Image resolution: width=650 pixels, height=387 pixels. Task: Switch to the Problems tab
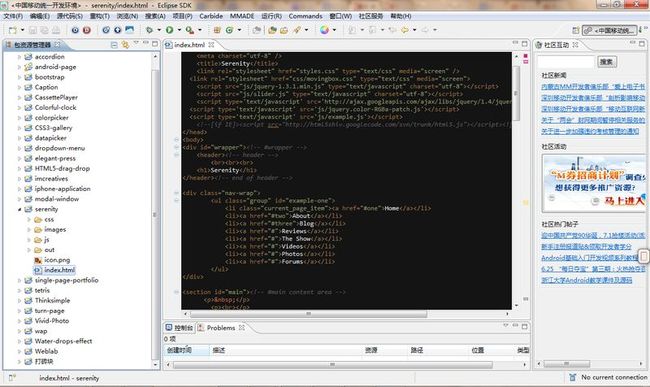tap(221, 328)
